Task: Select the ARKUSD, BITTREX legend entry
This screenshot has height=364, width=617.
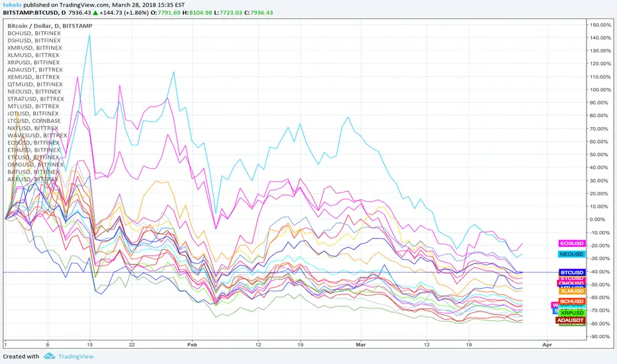Action: (x=32, y=179)
